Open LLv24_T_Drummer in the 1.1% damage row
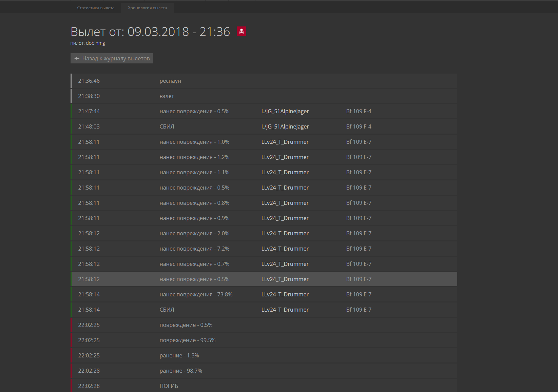The width and height of the screenshot is (558, 392). tap(285, 172)
